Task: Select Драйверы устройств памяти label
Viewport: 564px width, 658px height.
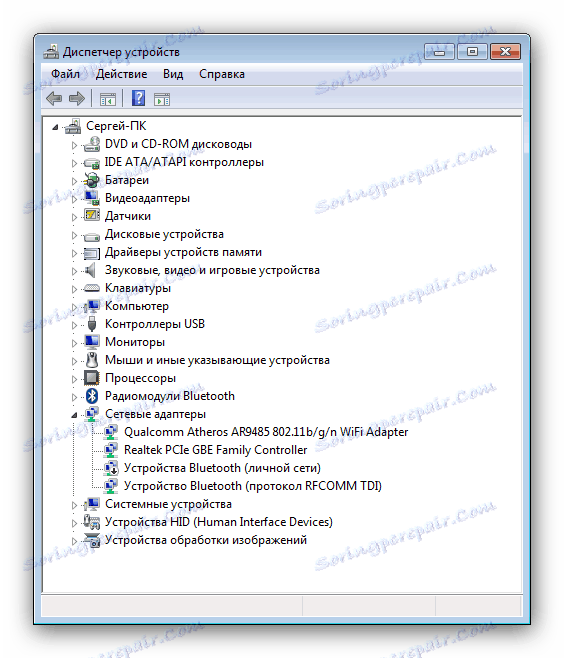Action: (183, 252)
